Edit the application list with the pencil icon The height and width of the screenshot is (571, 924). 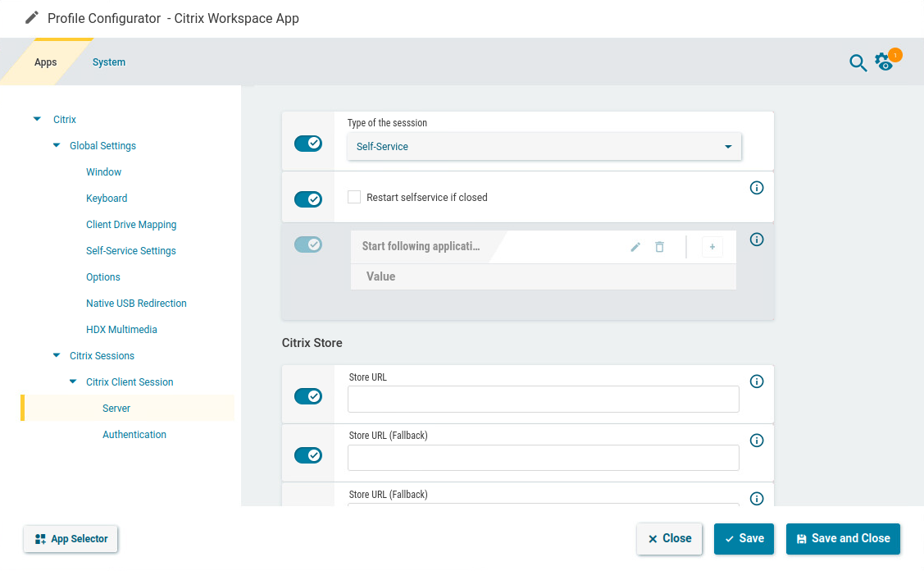pos(635,246)
